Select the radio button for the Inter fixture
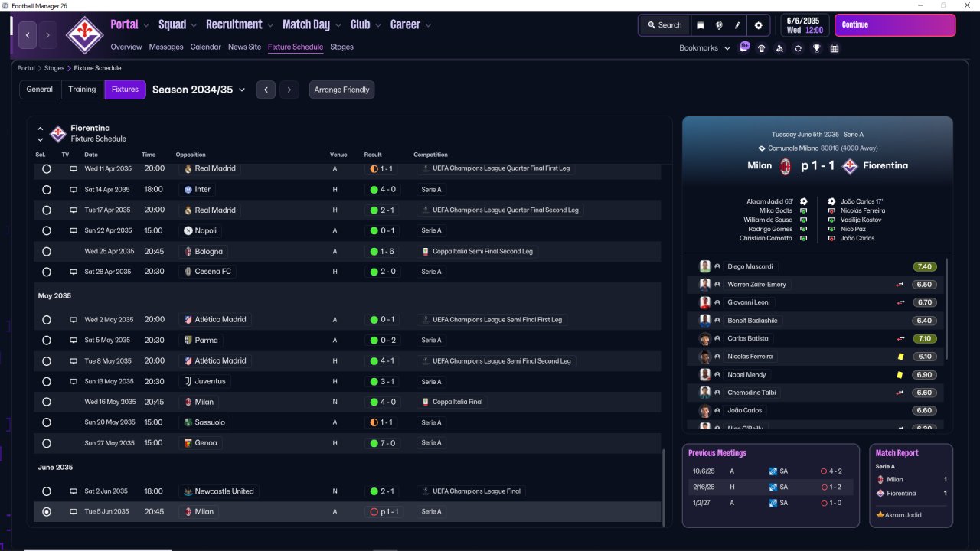Image resolution: width=980 pixels, height=551 pixels. click(47, 189)
